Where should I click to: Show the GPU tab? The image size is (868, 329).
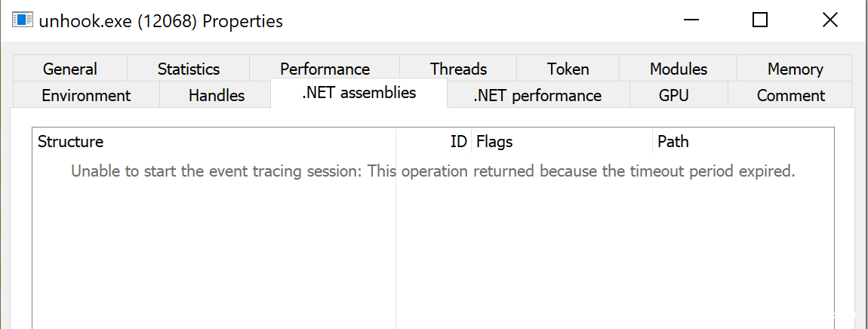coord(673,95)
